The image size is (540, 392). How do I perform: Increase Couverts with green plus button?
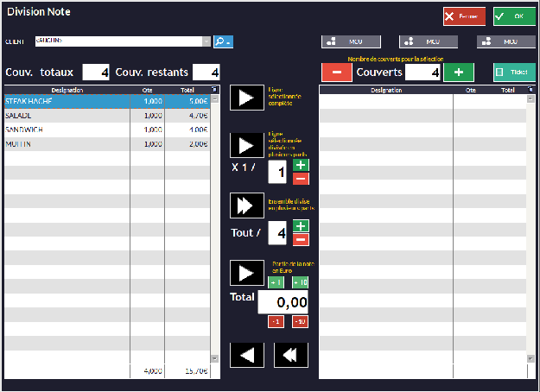coord(458,73)
